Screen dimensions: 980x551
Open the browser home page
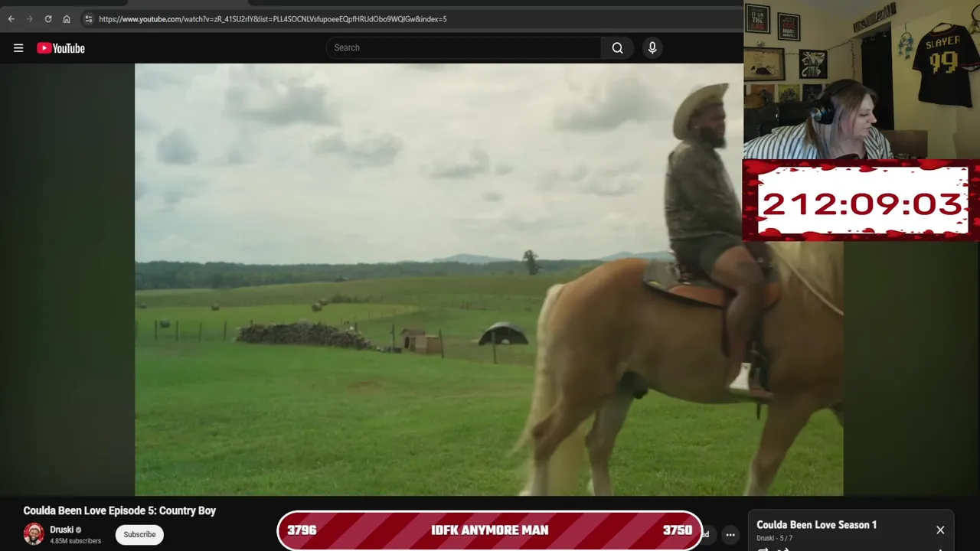pyautogui.click(x=67, y=19)
